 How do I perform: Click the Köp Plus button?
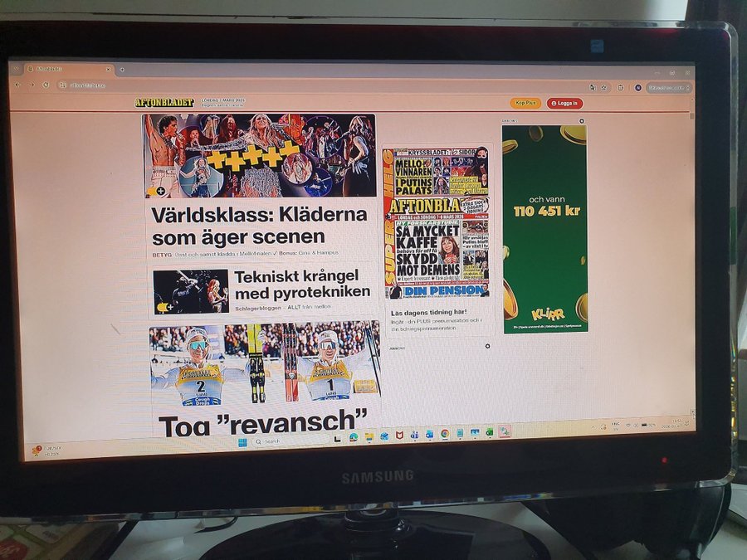point(525,102)
